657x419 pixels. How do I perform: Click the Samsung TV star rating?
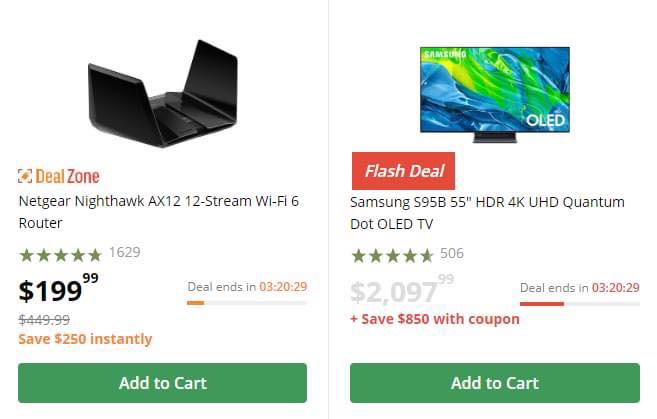392,255
